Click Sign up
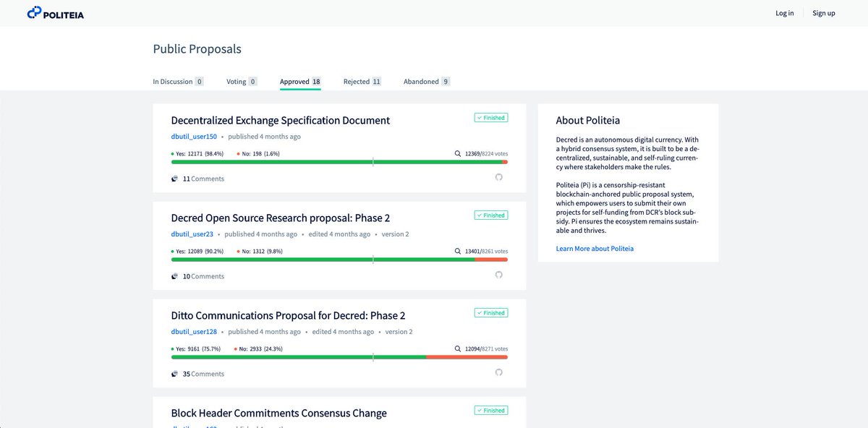The width and height of the screenshot is (868, 428). click(x=824, y=13)
